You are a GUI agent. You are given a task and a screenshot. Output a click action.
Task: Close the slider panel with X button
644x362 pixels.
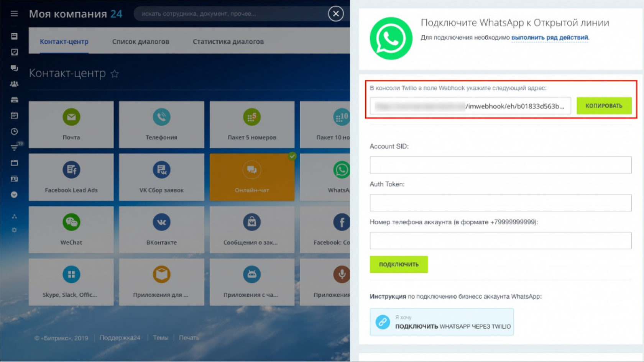[x=336, y=14]
